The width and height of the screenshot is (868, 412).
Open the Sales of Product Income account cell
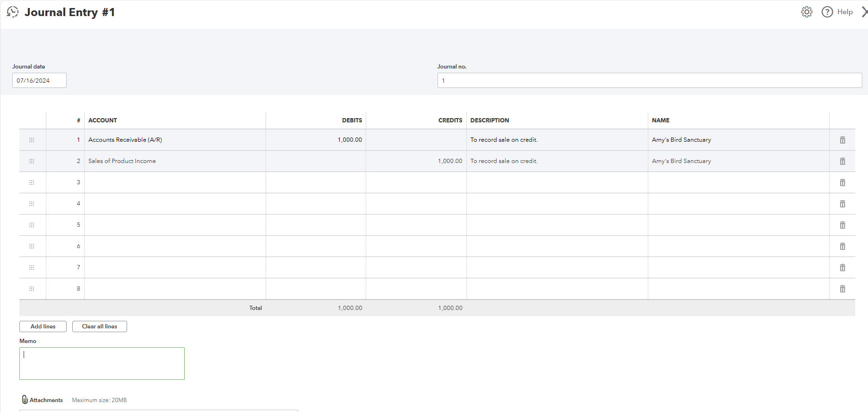(175, 161)
